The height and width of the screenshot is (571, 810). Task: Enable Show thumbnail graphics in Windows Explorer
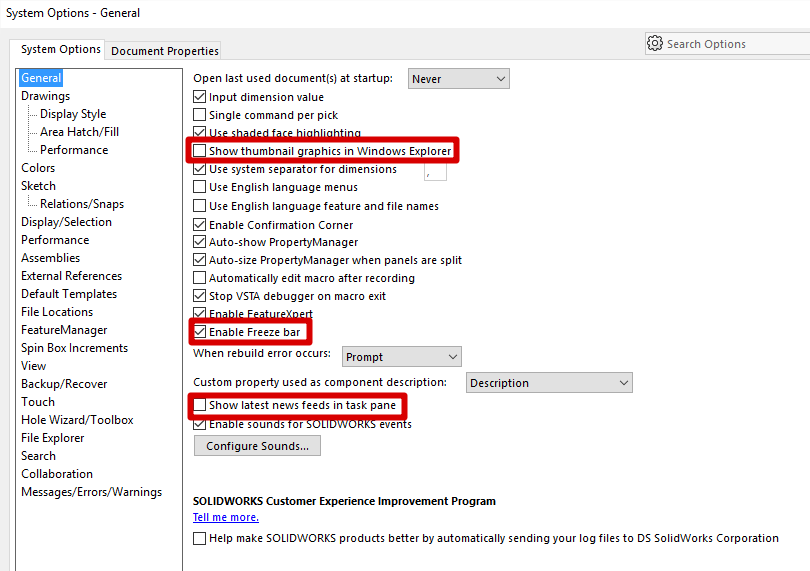(x=200, y=151)
